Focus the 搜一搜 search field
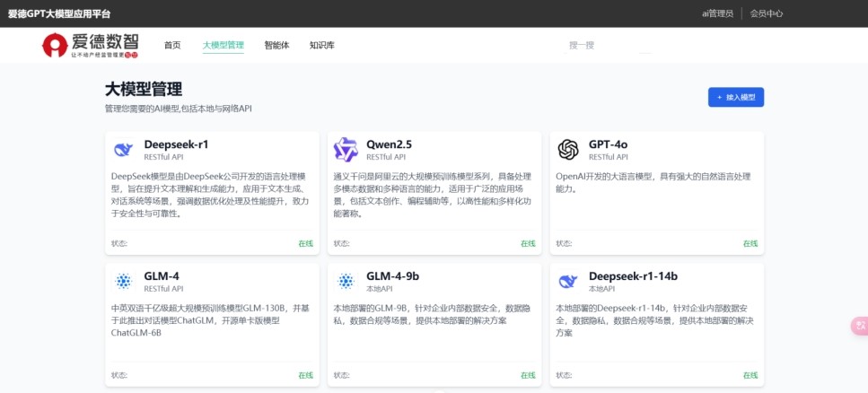Viewport: 868px width, 393px height. point(609,46)
